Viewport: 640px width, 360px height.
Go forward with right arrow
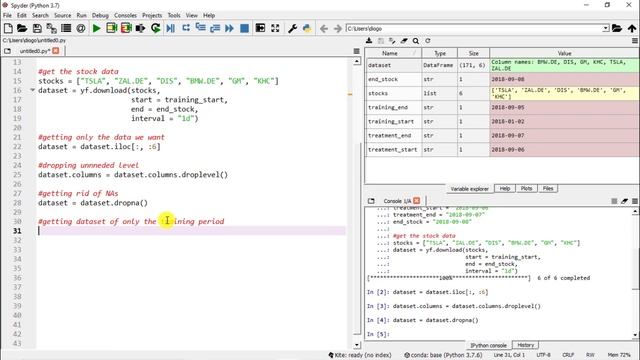(x=338, y=29)
